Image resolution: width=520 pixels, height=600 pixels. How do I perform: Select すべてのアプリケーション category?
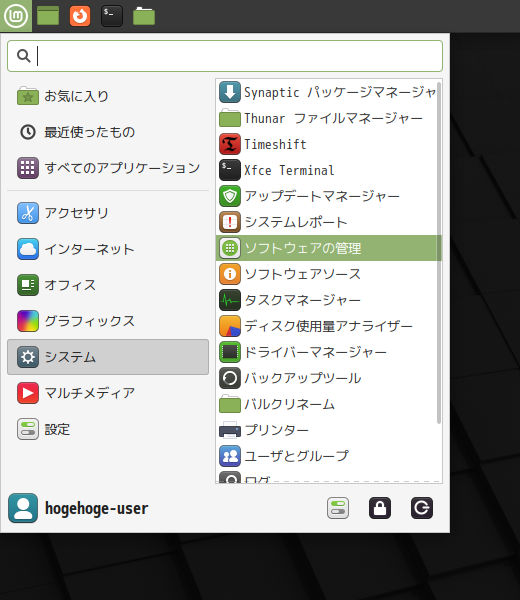click(x=108, y=168)
